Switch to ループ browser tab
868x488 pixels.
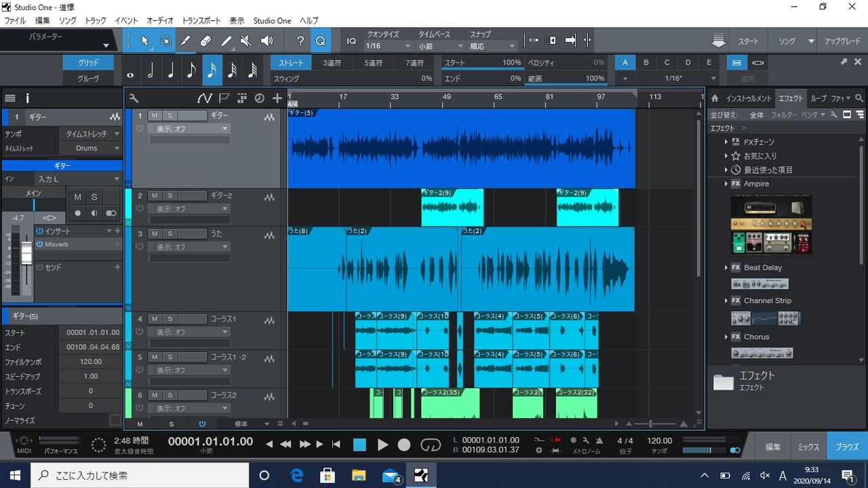pos(818,98)
